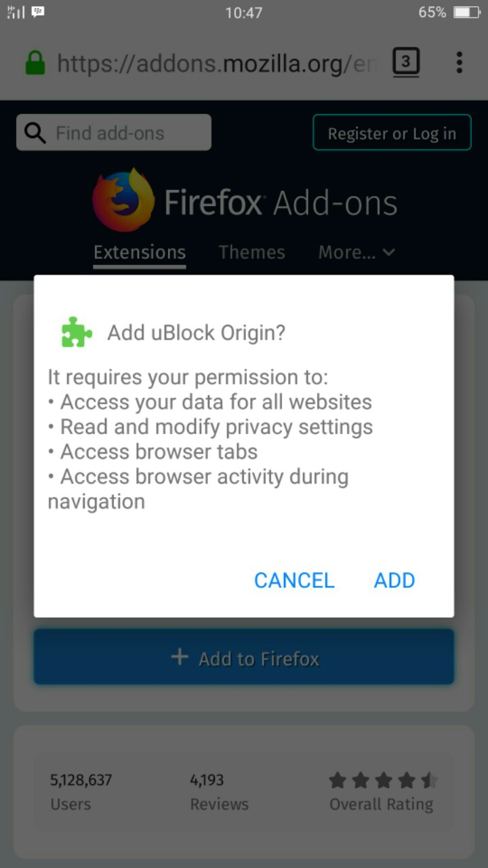Tap the addons.mozilla.org URL bar
Image resolution: width=488 pixels, height=868 pixels.
215,64
